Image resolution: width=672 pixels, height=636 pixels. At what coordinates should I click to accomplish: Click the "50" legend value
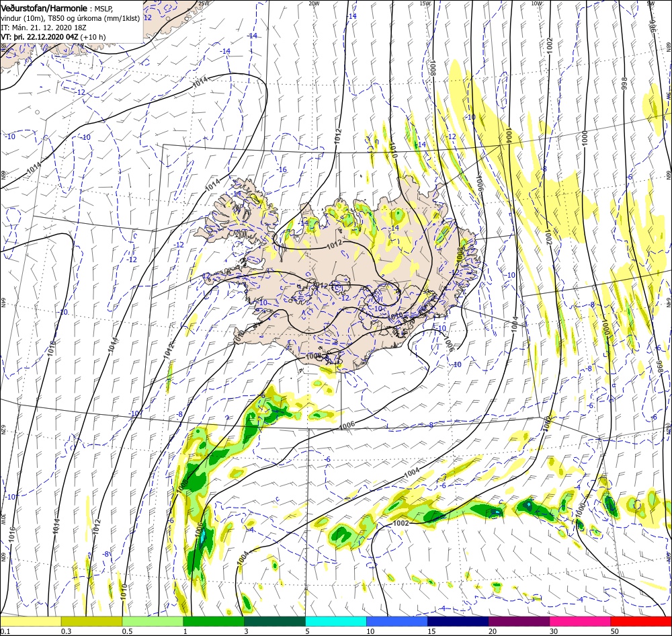[x=615, y=631]
